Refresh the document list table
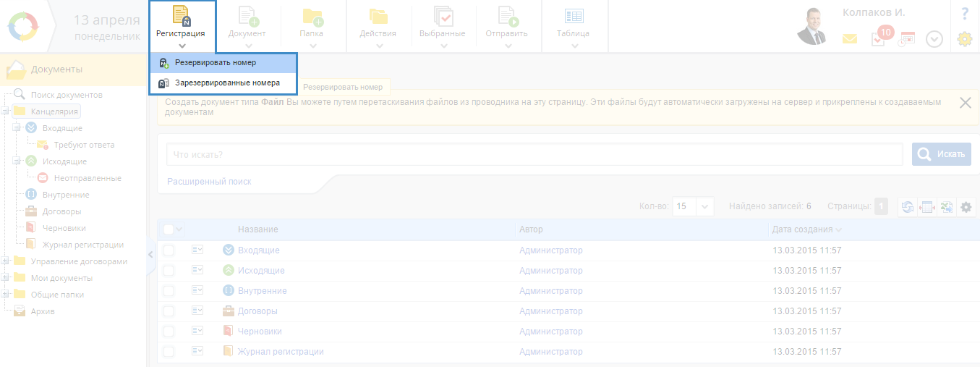Screen dimensions: 980x367 pos(907,207)
